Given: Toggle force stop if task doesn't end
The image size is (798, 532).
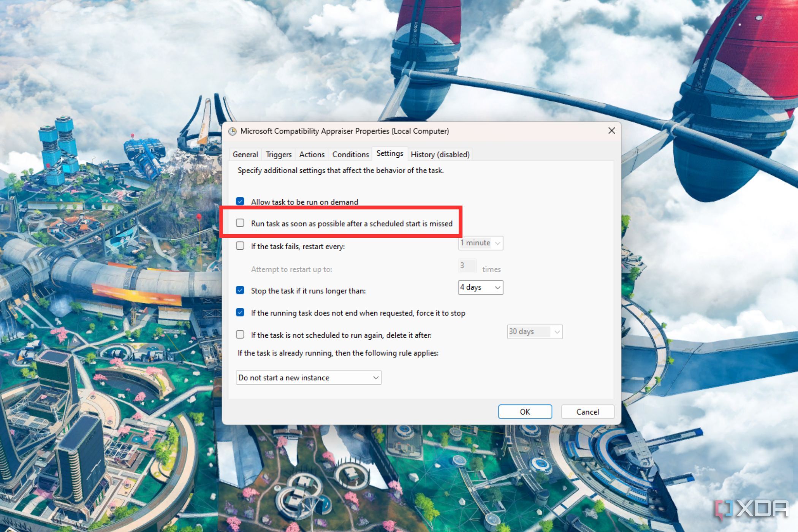Looking at the screenshot, I should [241, 313].
